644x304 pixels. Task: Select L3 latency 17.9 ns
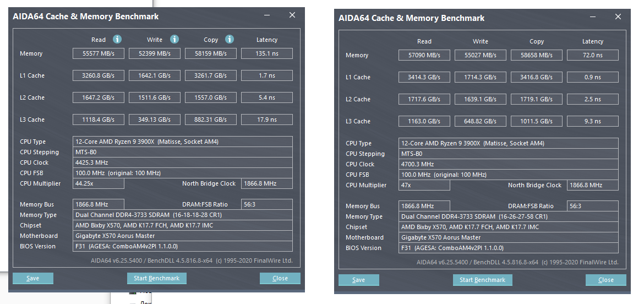tap(267, 120)
